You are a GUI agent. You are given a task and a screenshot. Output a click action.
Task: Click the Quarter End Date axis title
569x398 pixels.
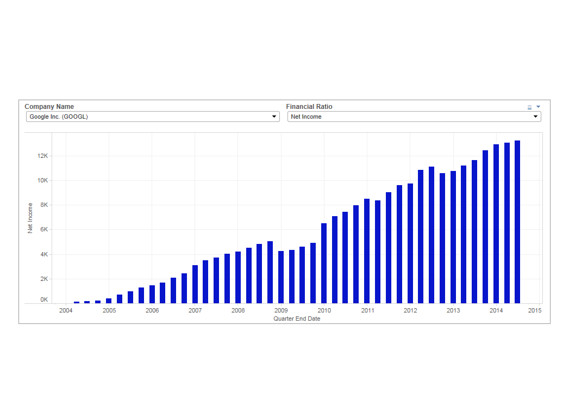(296, 319)
